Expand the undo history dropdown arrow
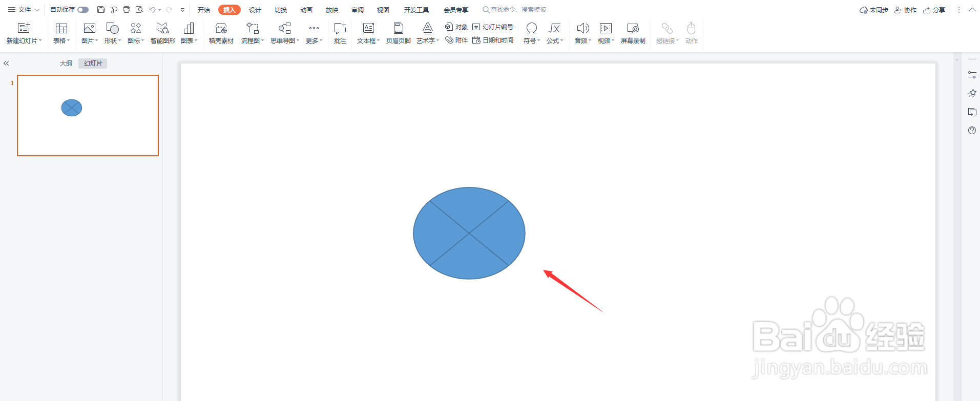The width and height of the screenshot is (980, 401). pyautogui.click(x=160, y=10)
